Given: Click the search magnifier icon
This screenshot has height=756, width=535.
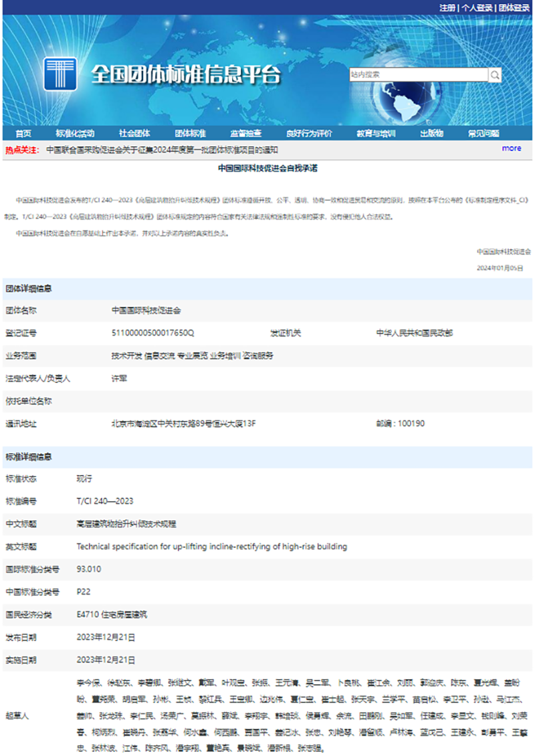Looking at the screenshot, I should 495,75.
